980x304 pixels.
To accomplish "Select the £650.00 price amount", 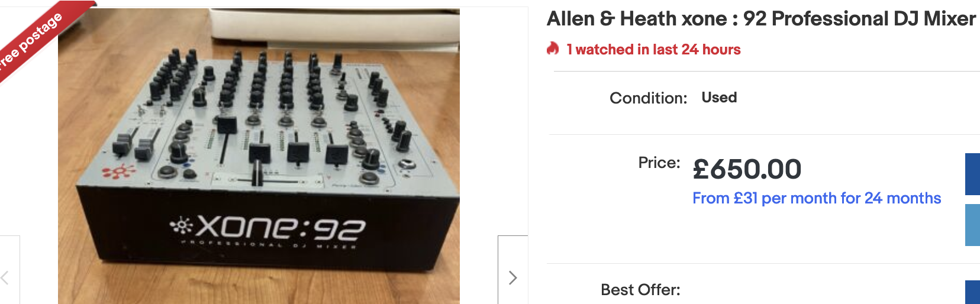I will pos(747,170).
